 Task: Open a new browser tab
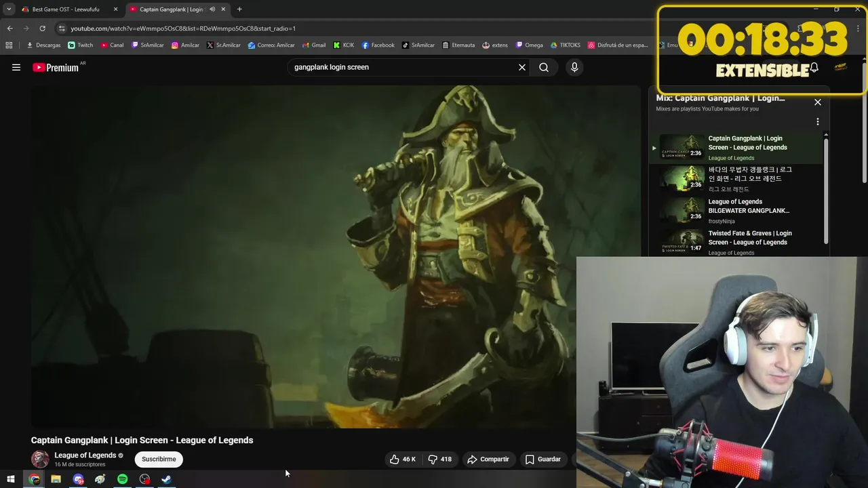[239, 9]
